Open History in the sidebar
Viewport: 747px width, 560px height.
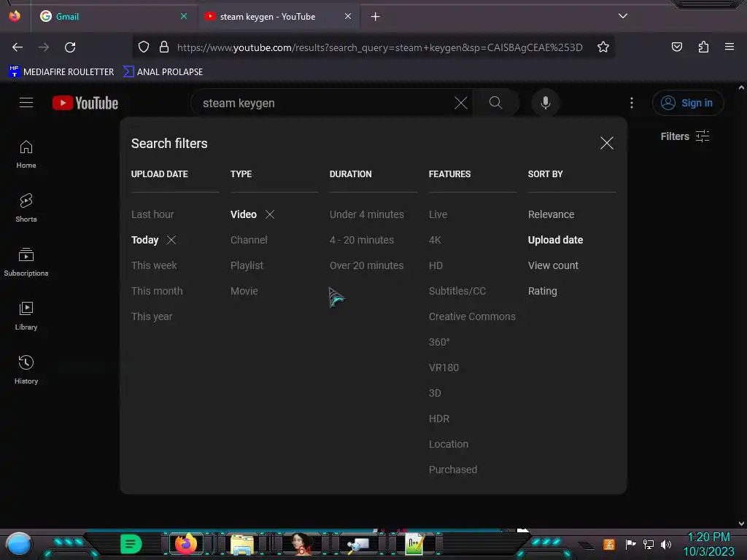click(x=26, y=370)
